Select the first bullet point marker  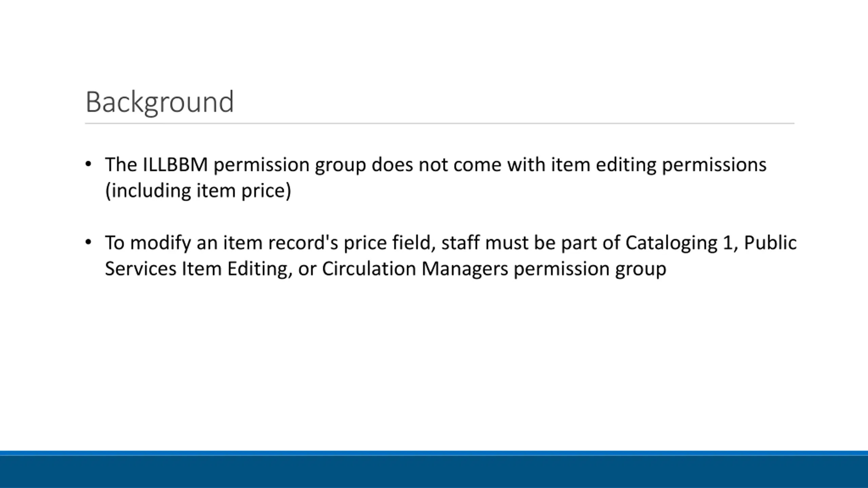click(x=88, y=165)
